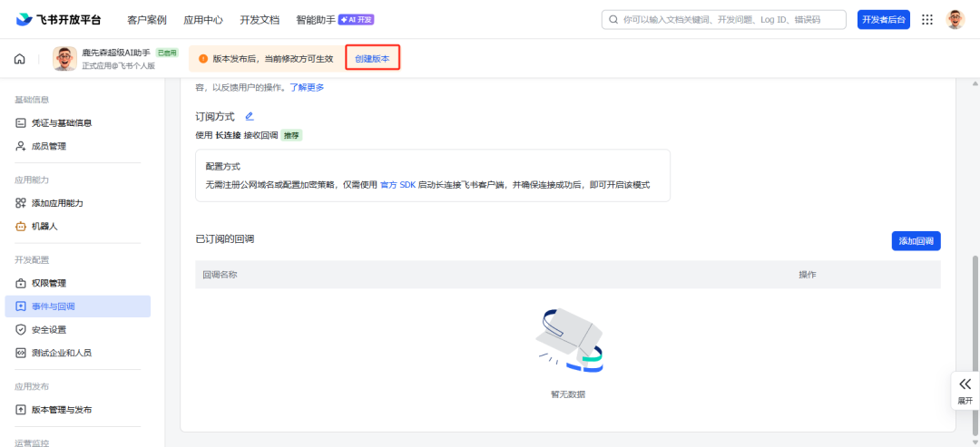This screenshot has width=980, height=447.
Task: Click the search magnifier icon
Action: (613, 19)
